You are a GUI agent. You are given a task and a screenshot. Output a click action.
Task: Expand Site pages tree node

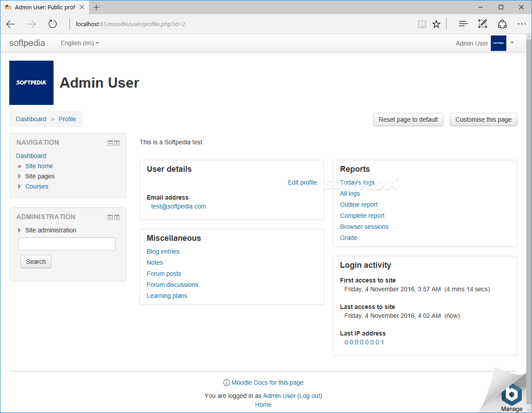[x=19, y=176]
